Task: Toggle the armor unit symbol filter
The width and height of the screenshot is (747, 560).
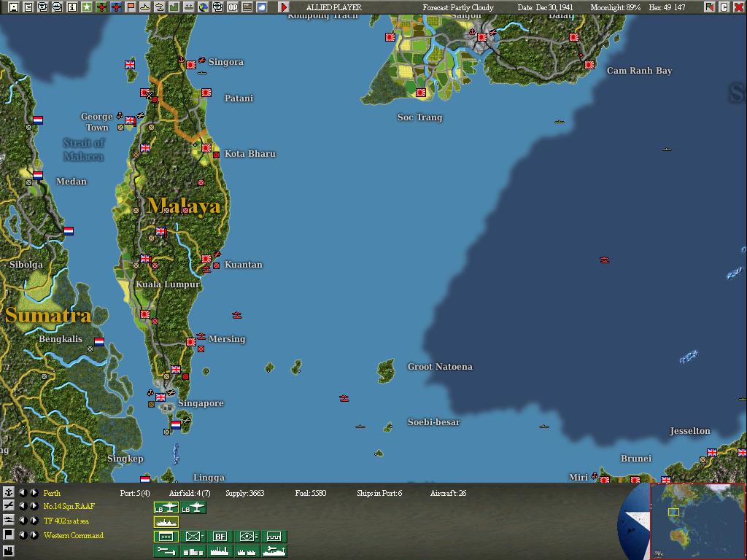Action: pos(247,537)
